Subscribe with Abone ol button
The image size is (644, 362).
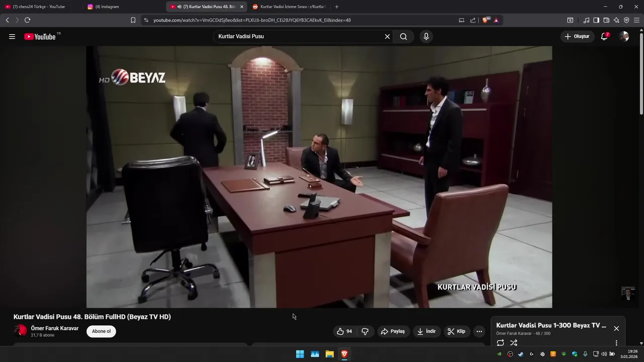[101, 331]
